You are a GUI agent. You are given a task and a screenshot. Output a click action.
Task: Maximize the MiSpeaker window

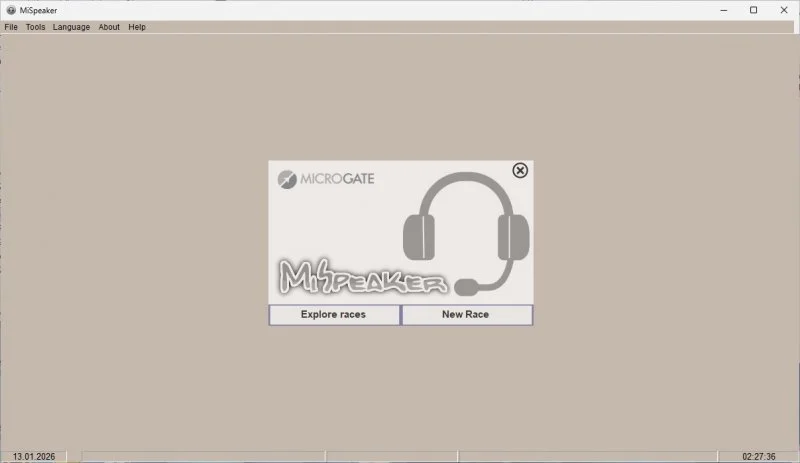point(754,10)
